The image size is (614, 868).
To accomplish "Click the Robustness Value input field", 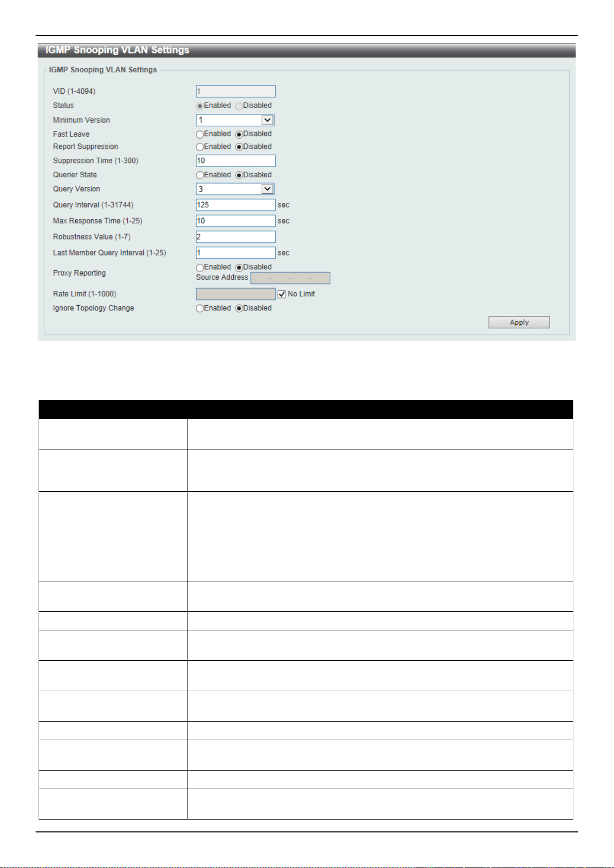I will 235,237.
